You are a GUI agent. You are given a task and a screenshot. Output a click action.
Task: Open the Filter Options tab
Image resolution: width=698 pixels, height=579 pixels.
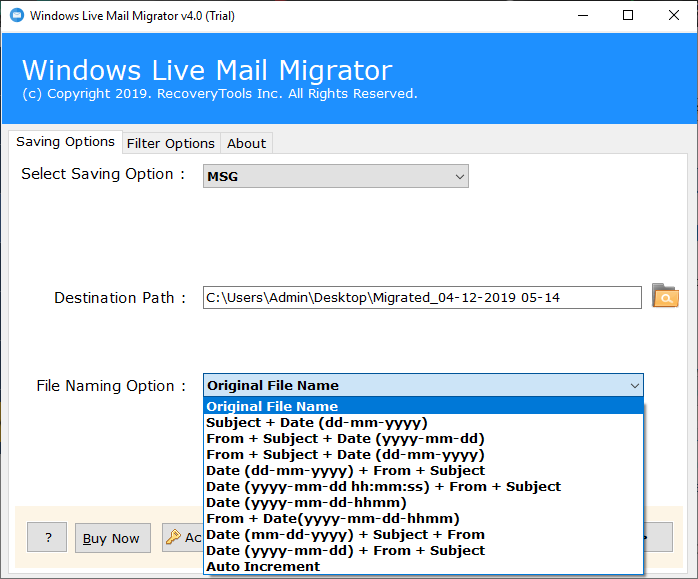171,144
